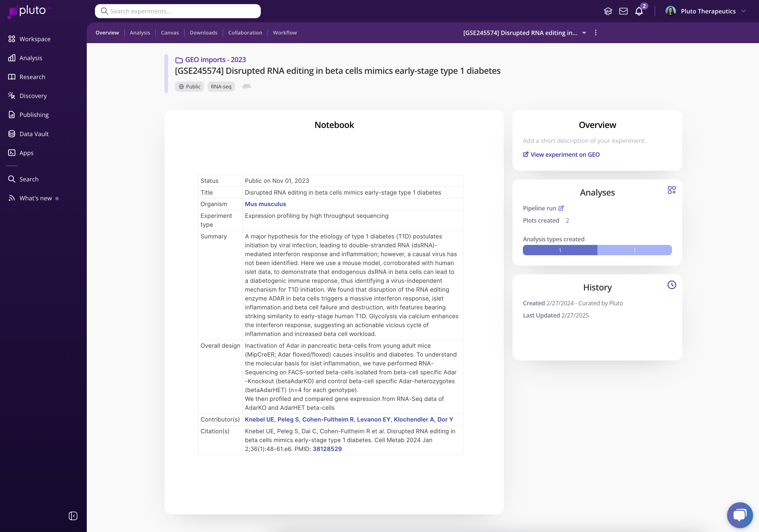Viewport: 759px width, 532px height.
Task: Open the mail inbox icon
Action: click(623, 11)
